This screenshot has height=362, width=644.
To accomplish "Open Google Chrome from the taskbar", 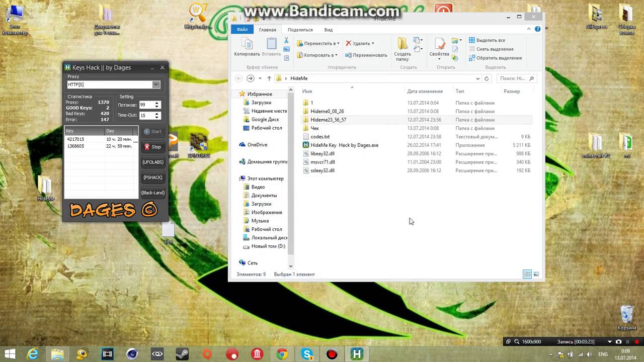I will 282,354.
